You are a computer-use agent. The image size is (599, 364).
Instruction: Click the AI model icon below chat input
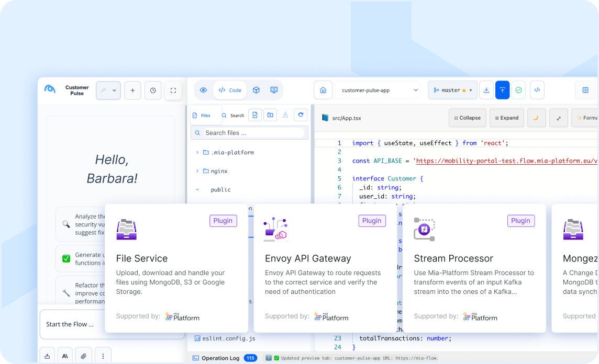pos(65,356)
